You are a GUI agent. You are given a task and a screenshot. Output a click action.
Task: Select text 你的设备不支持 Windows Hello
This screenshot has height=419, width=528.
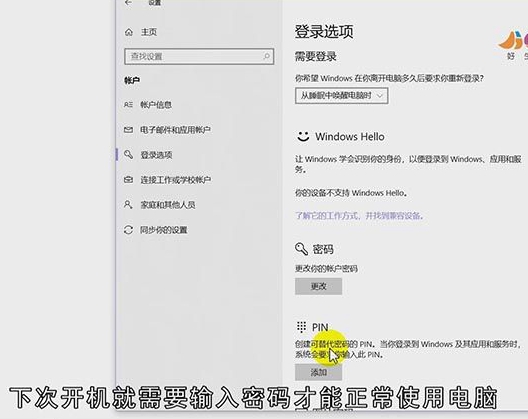[x=351, y=193]
